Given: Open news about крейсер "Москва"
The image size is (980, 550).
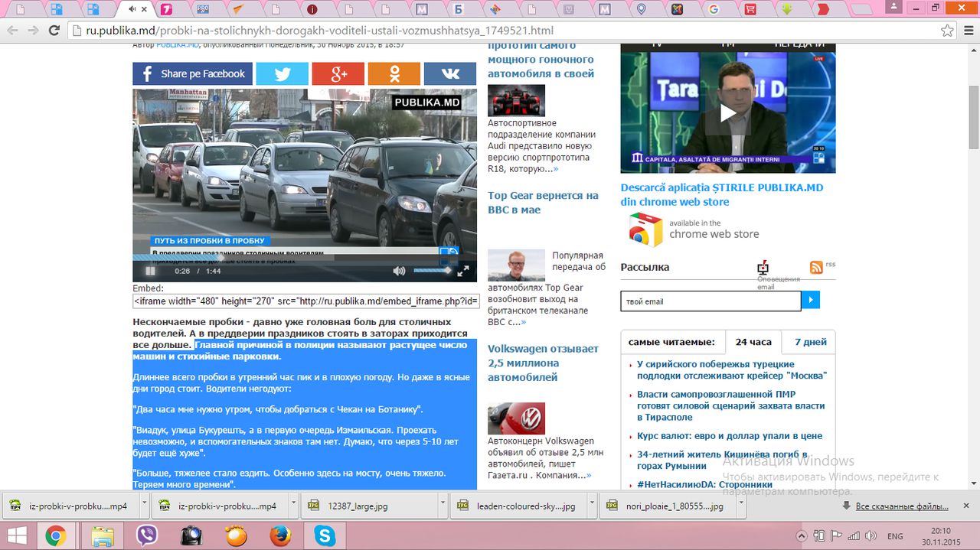Looking at the screenshot, I should click(732, 370).
